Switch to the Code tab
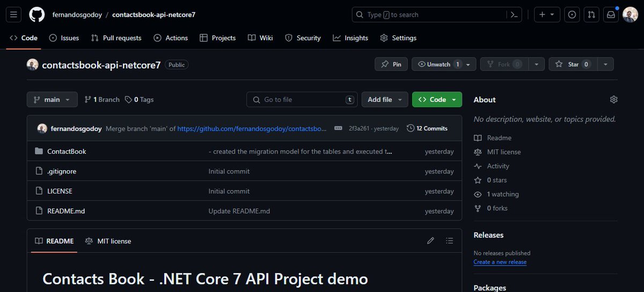 24,38
